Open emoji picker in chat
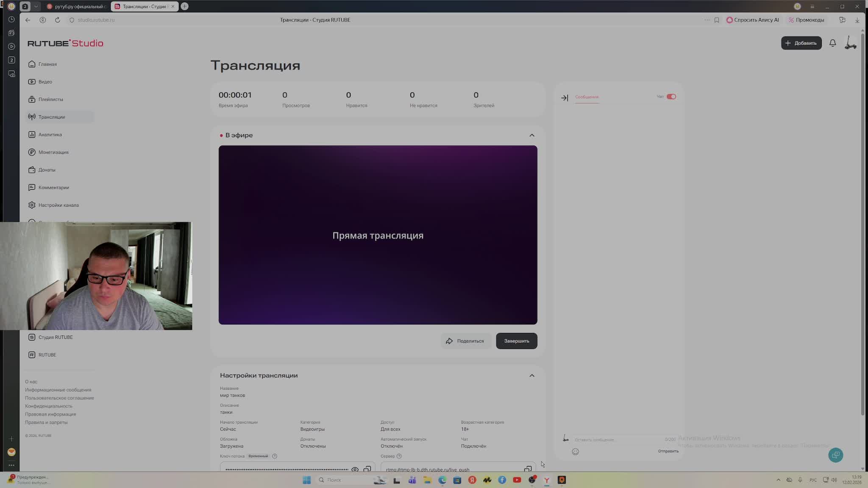This screenshot has height=488, width=868. 575,452
